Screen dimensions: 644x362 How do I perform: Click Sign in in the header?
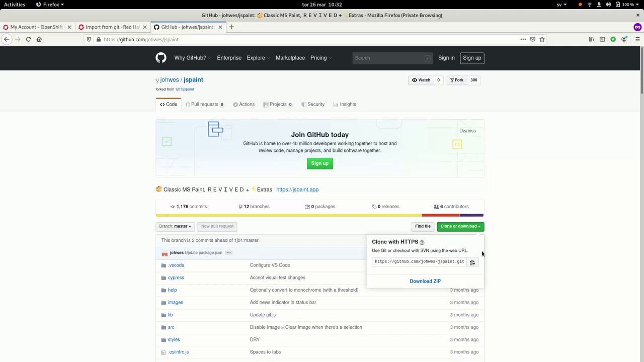click(446, 58)
